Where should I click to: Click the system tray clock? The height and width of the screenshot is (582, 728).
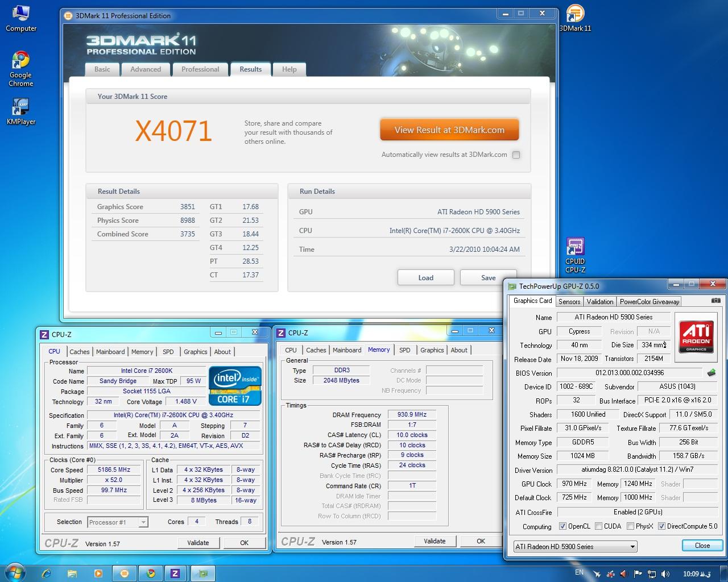click(697, 573)
